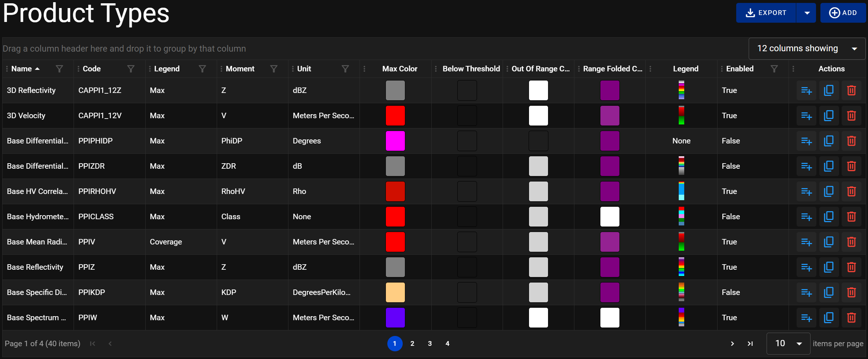
Task: Open the Enabled column filter
Action: point(774,69)
